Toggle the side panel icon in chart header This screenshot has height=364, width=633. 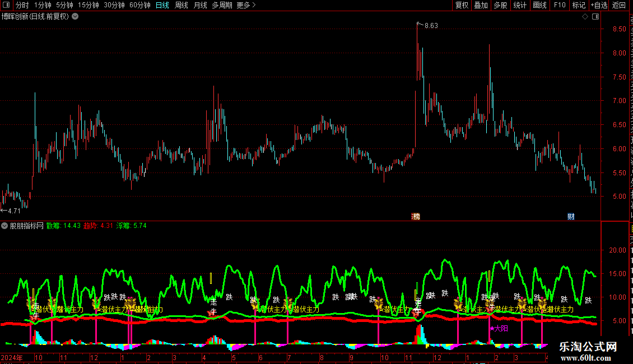click(x=595, y=17)
